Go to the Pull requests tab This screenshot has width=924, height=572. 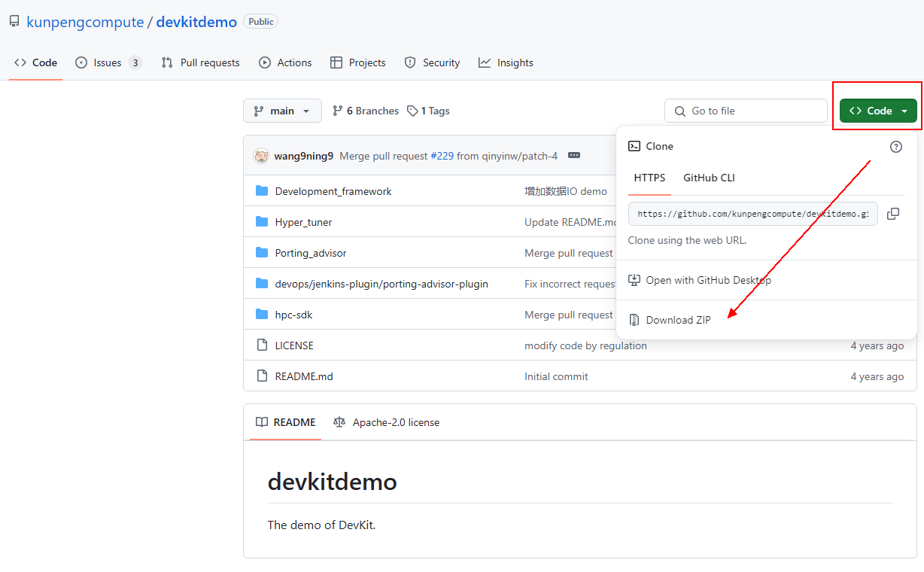(x=200, y=62)
